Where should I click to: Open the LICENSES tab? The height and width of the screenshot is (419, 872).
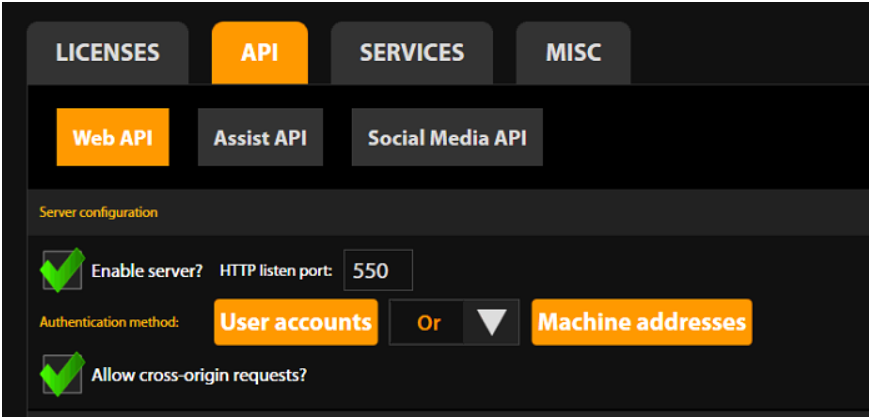tap(107, 53)
